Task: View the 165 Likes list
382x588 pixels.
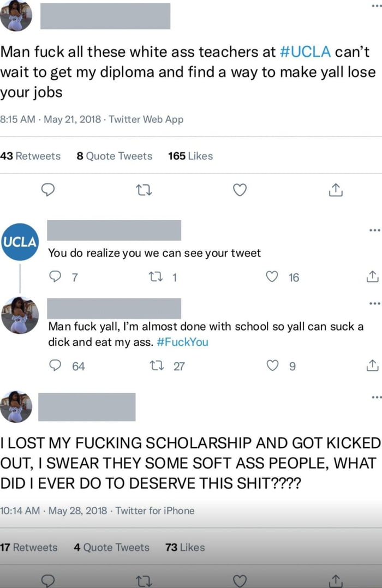Action: pos(190,156)
